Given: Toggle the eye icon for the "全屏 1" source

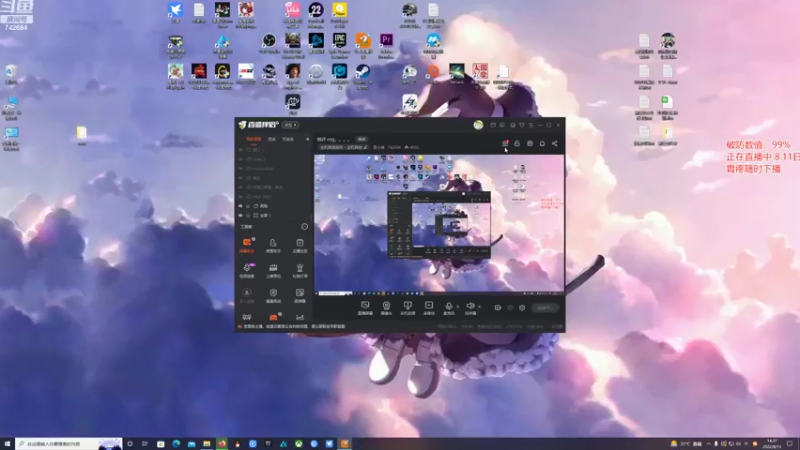Looking at the screenshot, I should (x=241, y=215).
